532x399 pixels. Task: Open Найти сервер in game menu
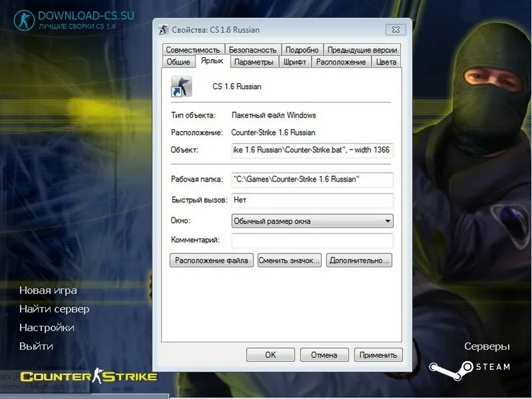pyautogui.click(x=55, y=309)
